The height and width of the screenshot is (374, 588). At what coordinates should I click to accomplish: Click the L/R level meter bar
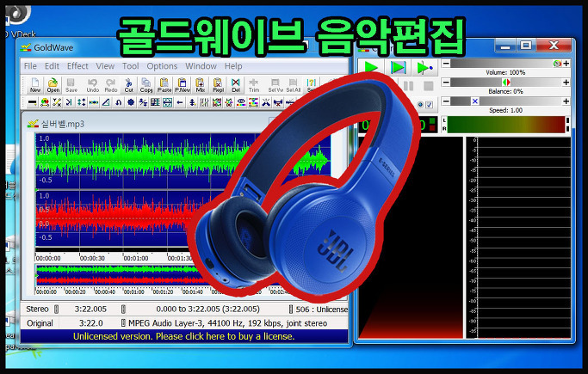(506, 125)
